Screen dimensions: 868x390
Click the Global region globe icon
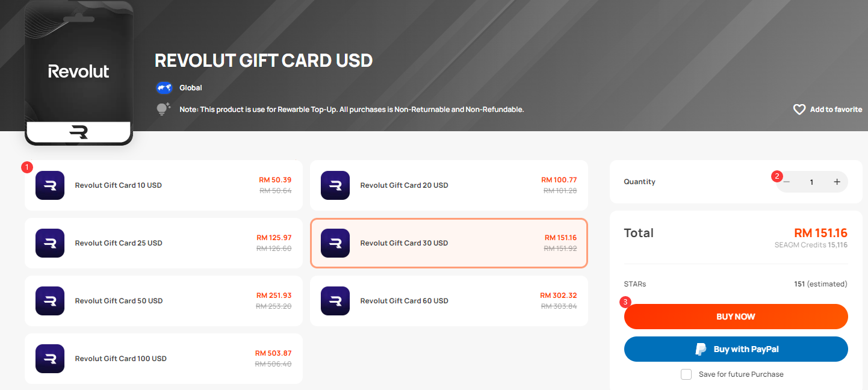click(164, 88)
